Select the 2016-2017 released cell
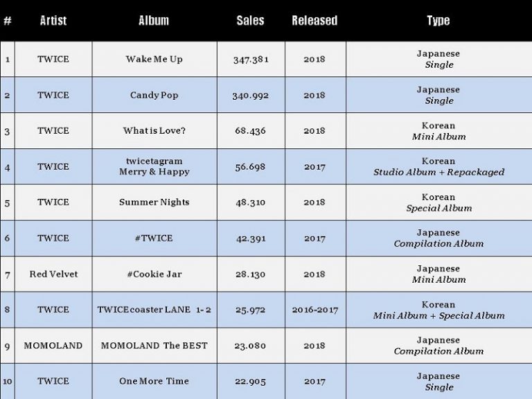Viewport: 532px width, 399px height. click(315, 310)
